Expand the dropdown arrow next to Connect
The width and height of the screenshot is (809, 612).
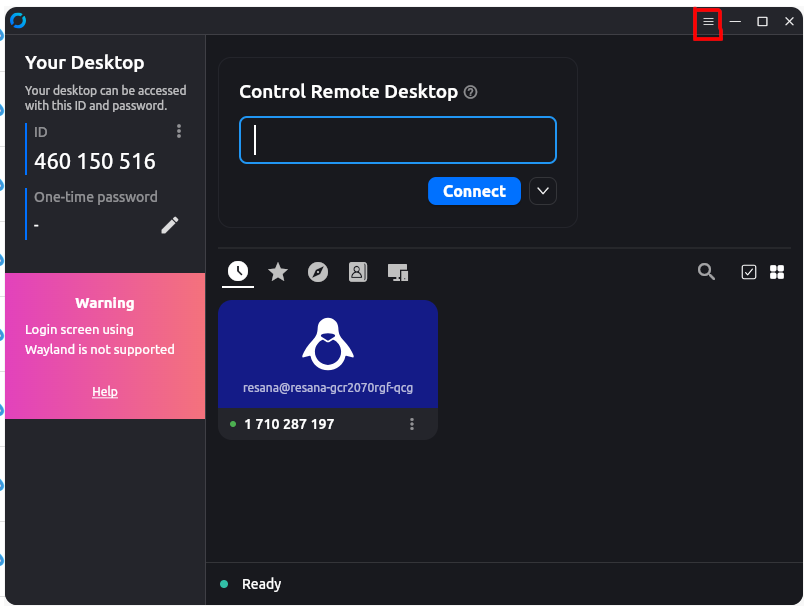(x=542, y=191)
